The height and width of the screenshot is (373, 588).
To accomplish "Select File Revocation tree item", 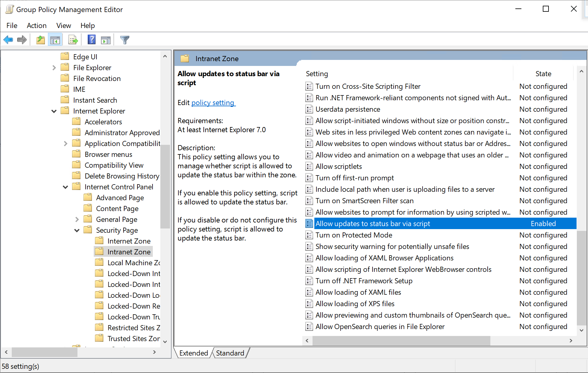I will click(97, 78).
